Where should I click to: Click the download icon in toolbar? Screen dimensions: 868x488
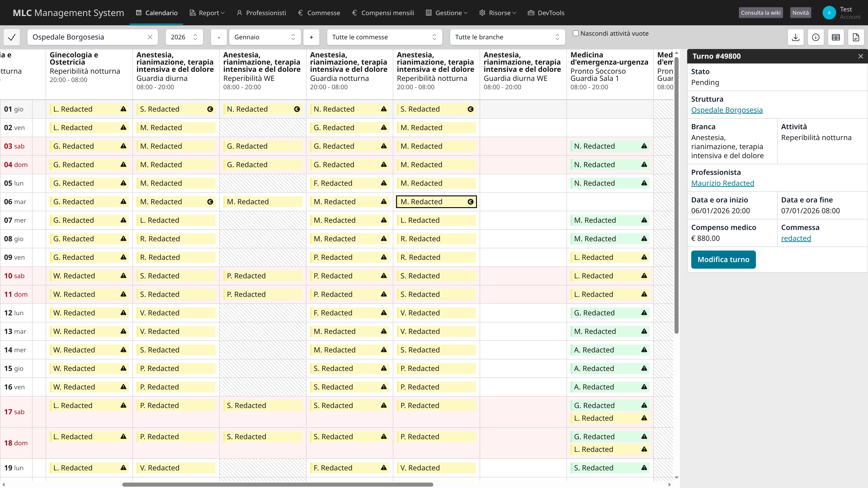coord(796,37)
